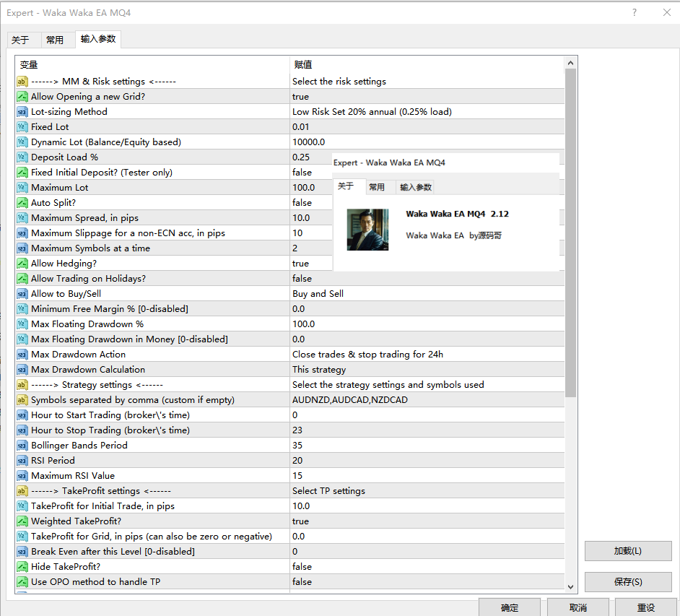Click the MM & Risk settings header icon
This screenshot has width=680, height=616.
pyautogui.click(x=22, y=82)
